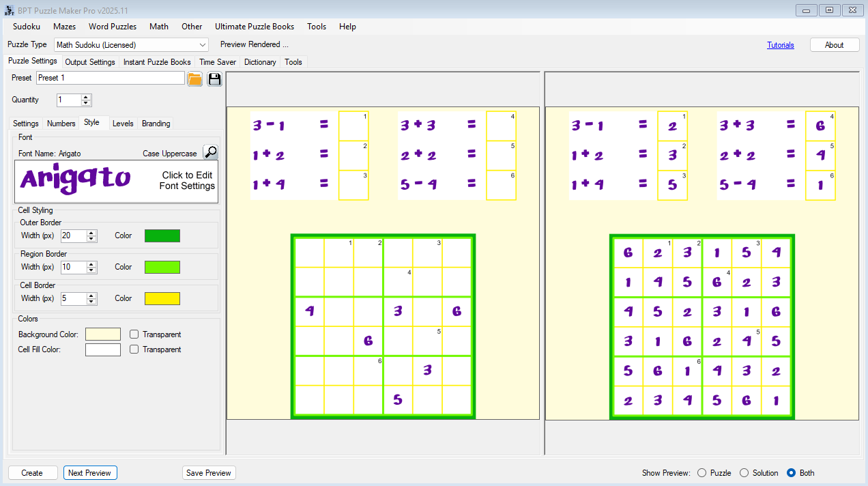Open the Tutorials link
868x486 pixels.
[780, 44]
